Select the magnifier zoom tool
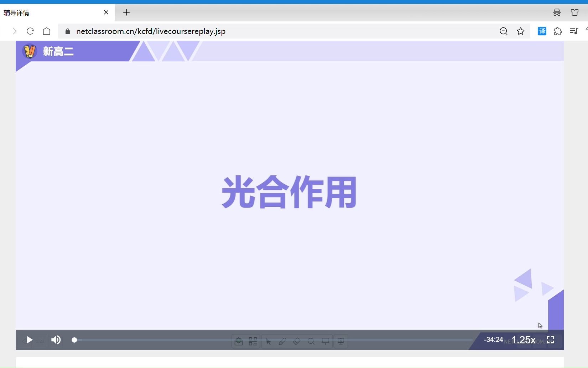 click(x=311, y=342)
